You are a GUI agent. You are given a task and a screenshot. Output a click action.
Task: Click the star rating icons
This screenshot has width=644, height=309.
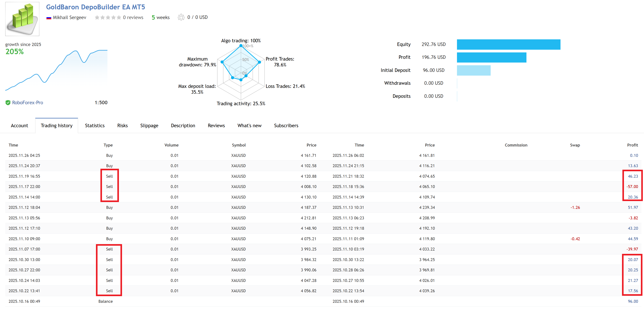108,18
